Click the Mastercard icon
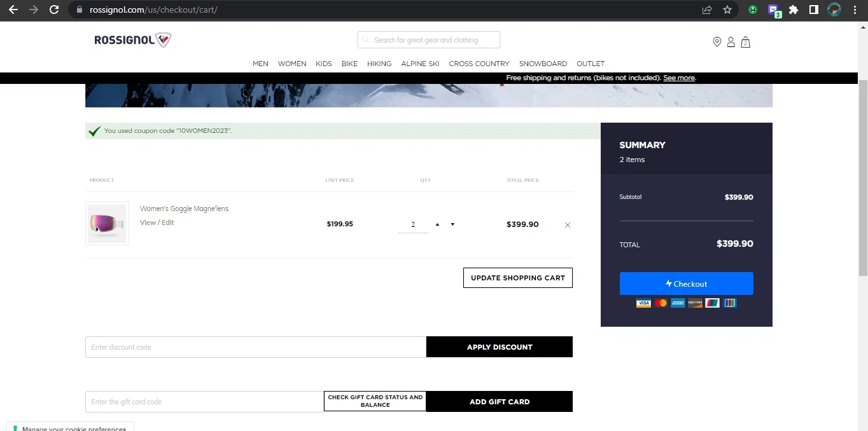Image resolution: width=868 pixels, height=431 pixels. click(x=661, y=303)
